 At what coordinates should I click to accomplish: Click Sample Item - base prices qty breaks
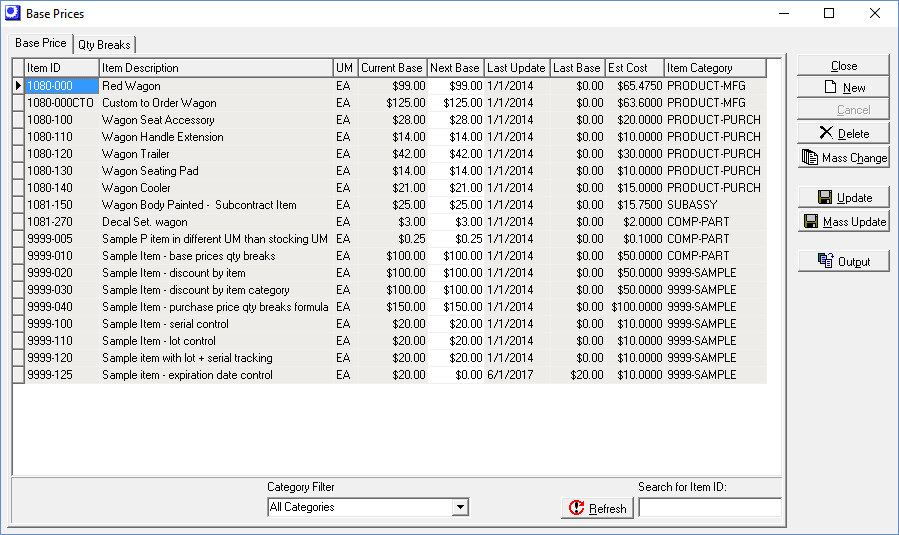189,256
